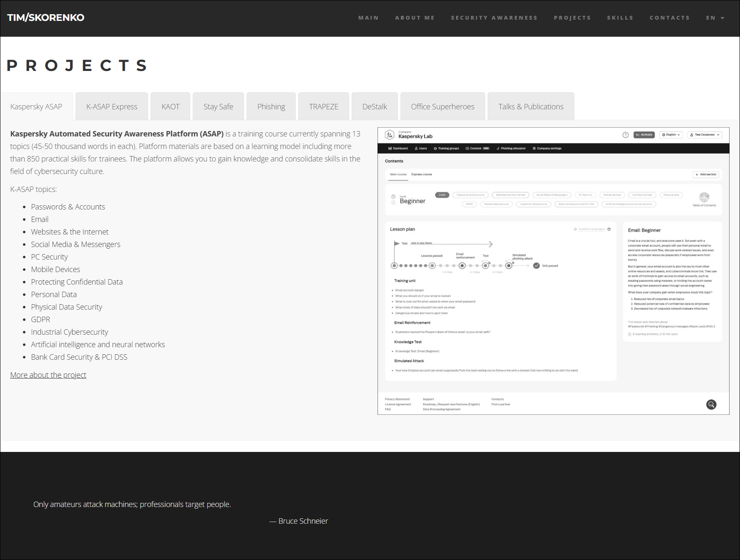Switch to the Stay Safe tab
The image size is (740, 560).
coord(218,106)
